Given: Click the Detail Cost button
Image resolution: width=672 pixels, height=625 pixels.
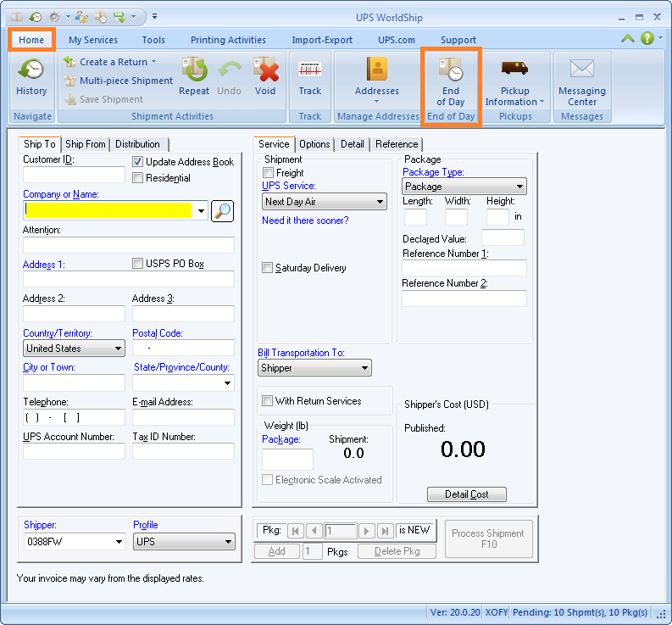Looking at the screenshot, I should click(x=467, y=494).
